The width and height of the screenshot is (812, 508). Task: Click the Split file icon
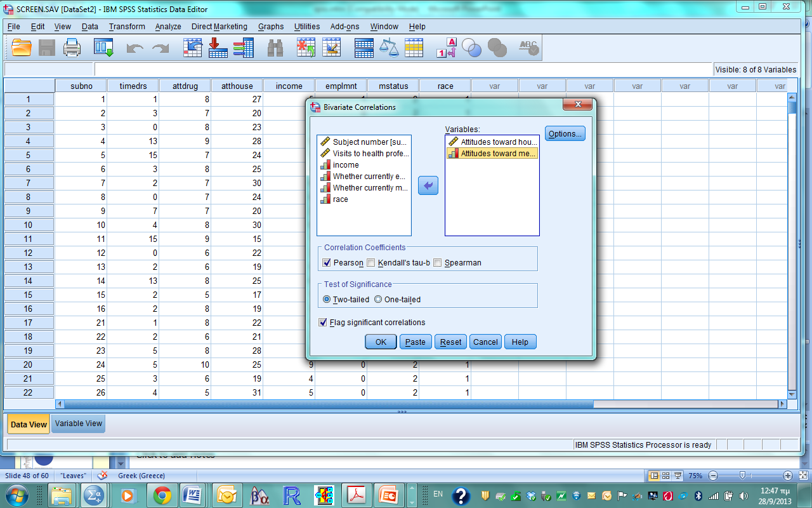point(363,48)
